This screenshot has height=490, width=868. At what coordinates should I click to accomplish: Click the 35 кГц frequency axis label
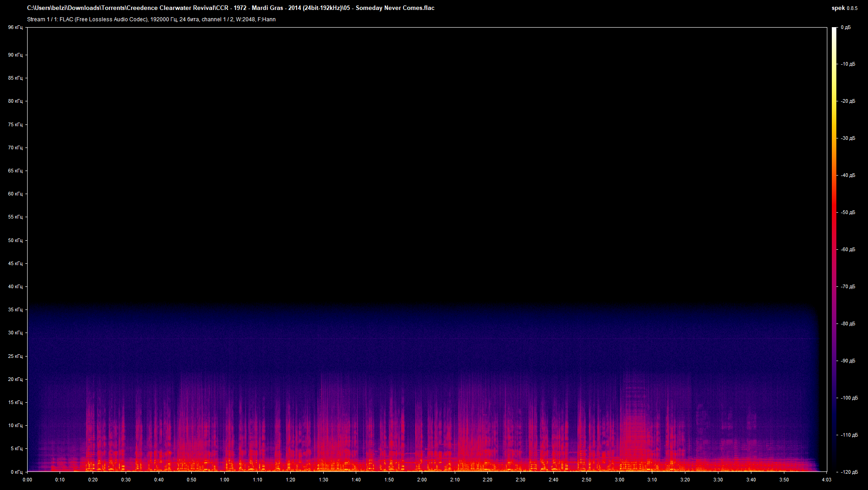tap(15, 309)
